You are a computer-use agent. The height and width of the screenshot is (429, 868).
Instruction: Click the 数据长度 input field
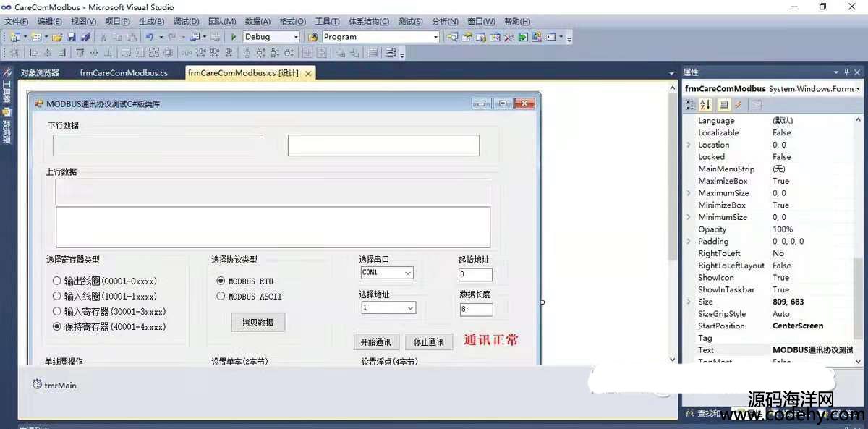coord(476,310)
